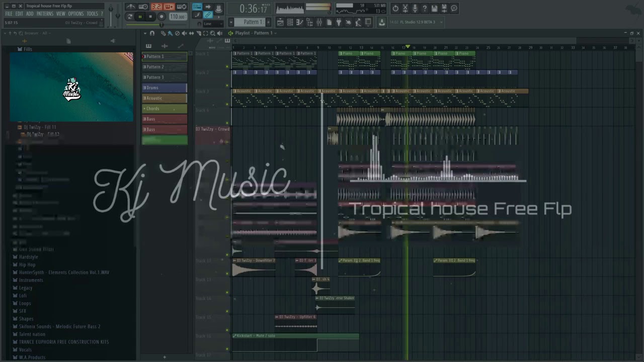This screenshot has height=362, width=644.
Task: Toggle the blue link button under the arrow
Action: [208, 15]
